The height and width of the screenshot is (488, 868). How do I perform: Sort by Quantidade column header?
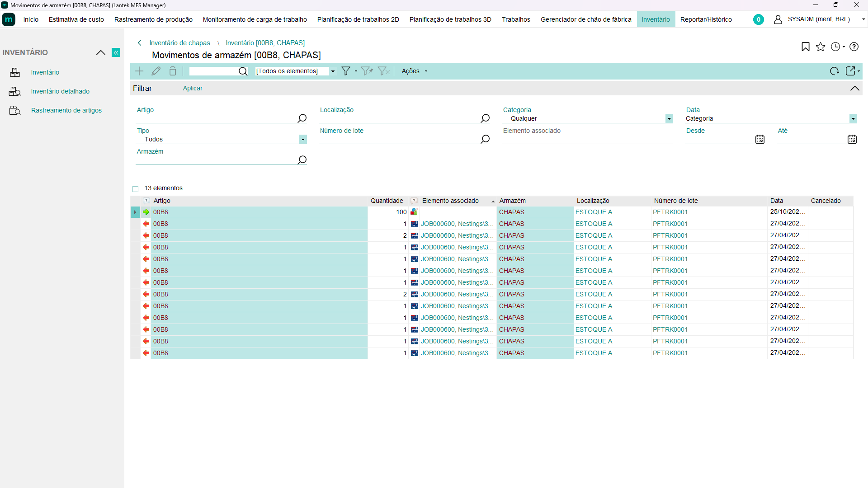387,201
